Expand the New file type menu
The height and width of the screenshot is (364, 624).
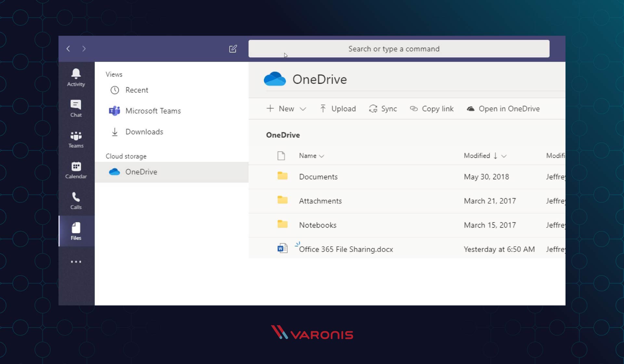[x=303, y=109]
